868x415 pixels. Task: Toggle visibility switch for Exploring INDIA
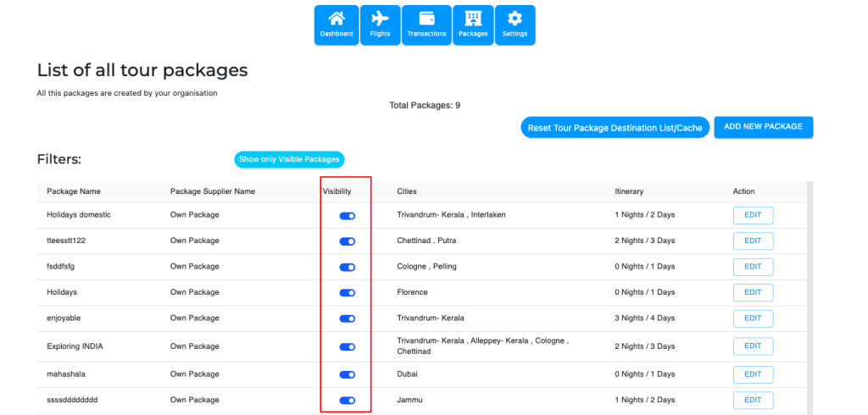[x=347, y=346]
